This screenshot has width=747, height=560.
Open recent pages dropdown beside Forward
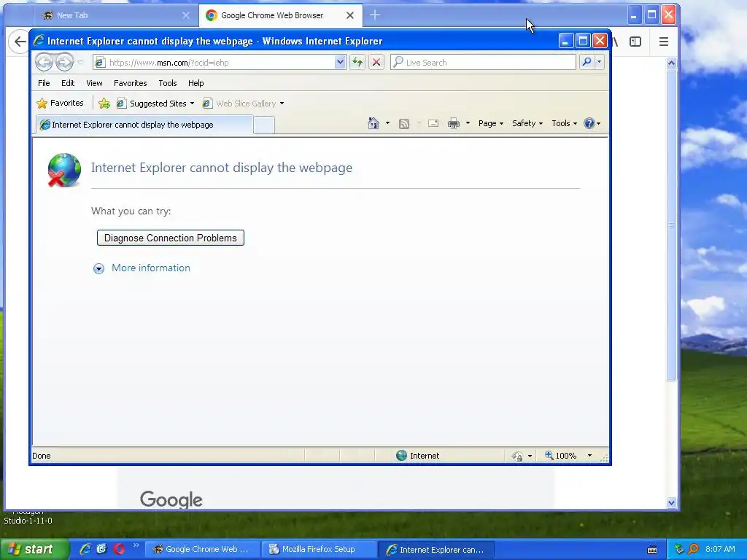[80, 63]
